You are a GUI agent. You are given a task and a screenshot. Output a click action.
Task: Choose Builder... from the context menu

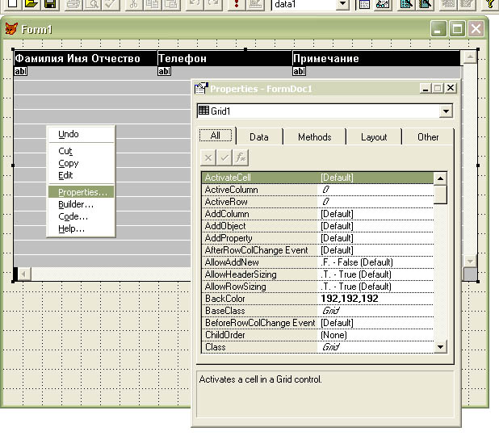[75, 204]
